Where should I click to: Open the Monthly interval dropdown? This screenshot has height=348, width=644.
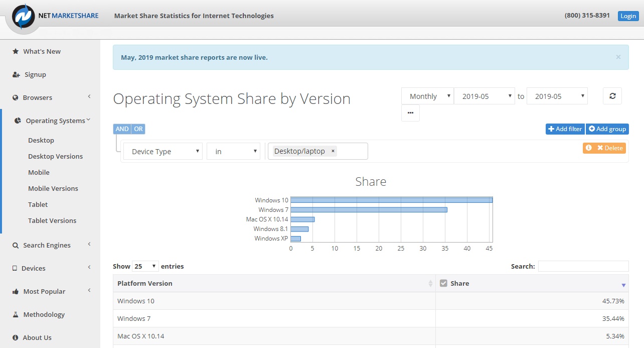coord(427,96)
